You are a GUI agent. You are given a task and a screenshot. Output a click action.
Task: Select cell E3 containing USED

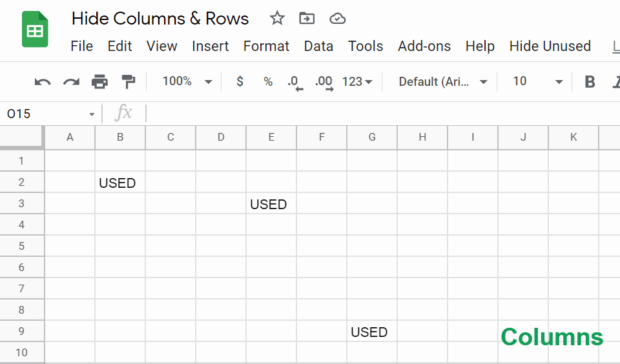[271, 203]
